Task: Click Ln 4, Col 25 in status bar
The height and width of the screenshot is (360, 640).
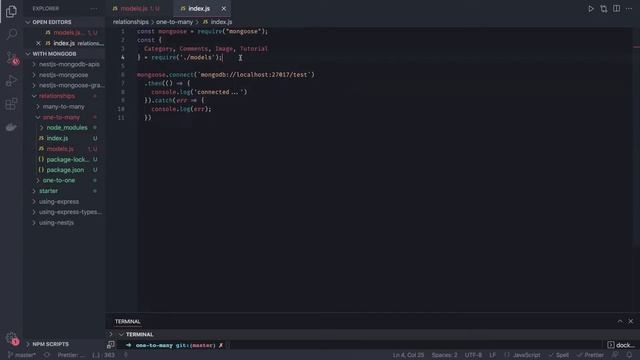Action: [x=408, y=355]
